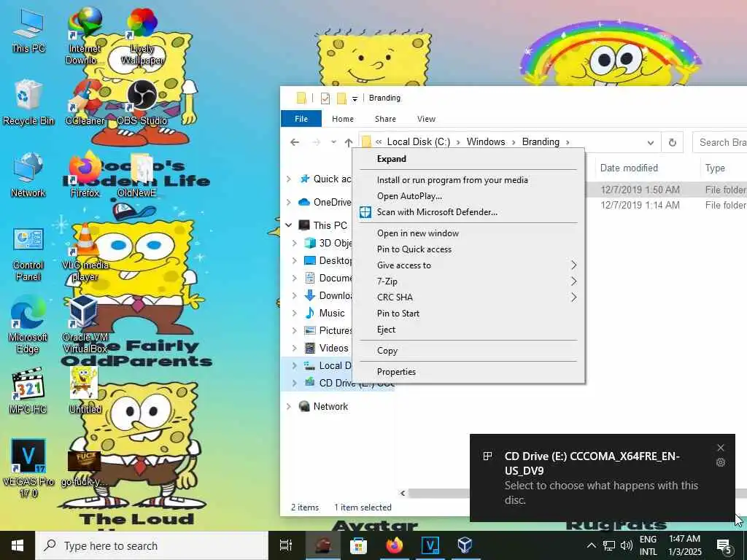
Task: Open Home ribbon tab
Action: (343, 119)
